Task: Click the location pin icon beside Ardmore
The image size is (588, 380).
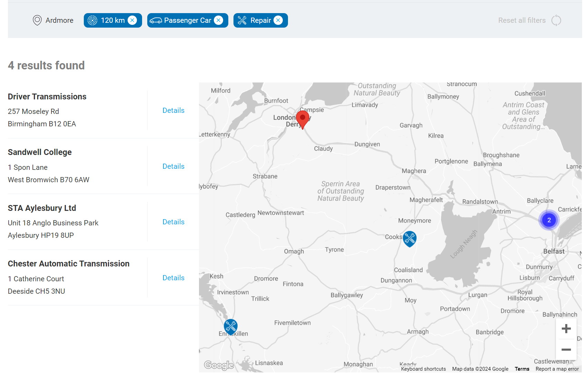Action: (x=37, y=20)
